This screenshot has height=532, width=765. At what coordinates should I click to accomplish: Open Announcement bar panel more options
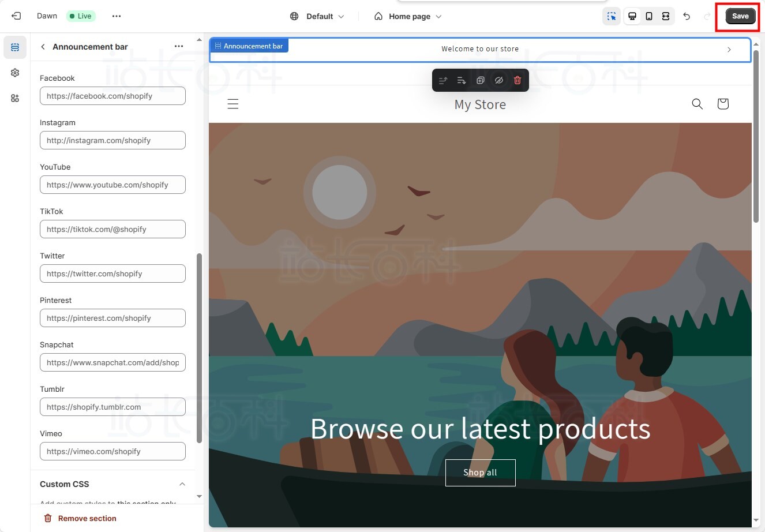(x=179, y=47)
